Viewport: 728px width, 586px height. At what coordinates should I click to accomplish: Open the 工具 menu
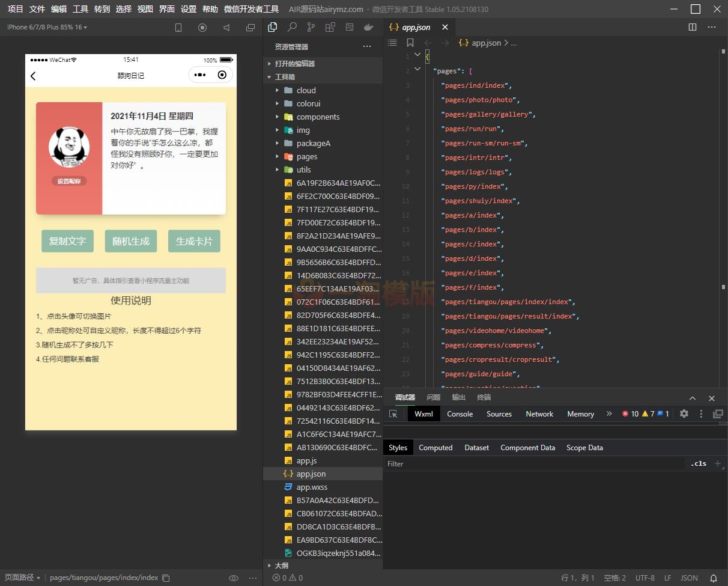[x=80, y=9]
